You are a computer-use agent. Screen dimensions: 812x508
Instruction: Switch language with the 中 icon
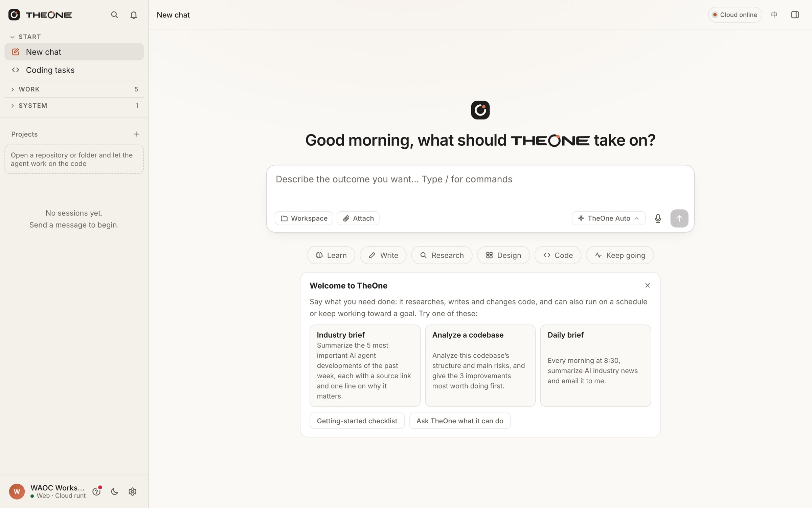click(774, 15)
